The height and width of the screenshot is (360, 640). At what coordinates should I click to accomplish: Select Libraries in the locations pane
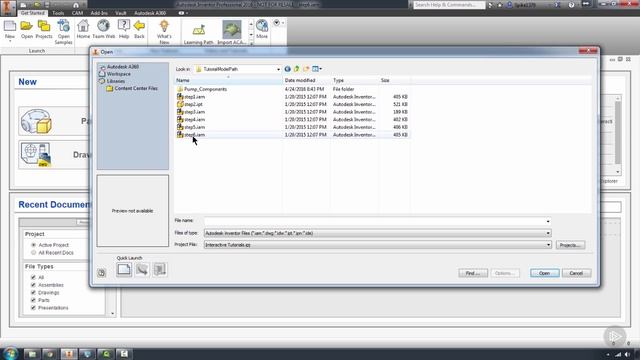[116, 81]
